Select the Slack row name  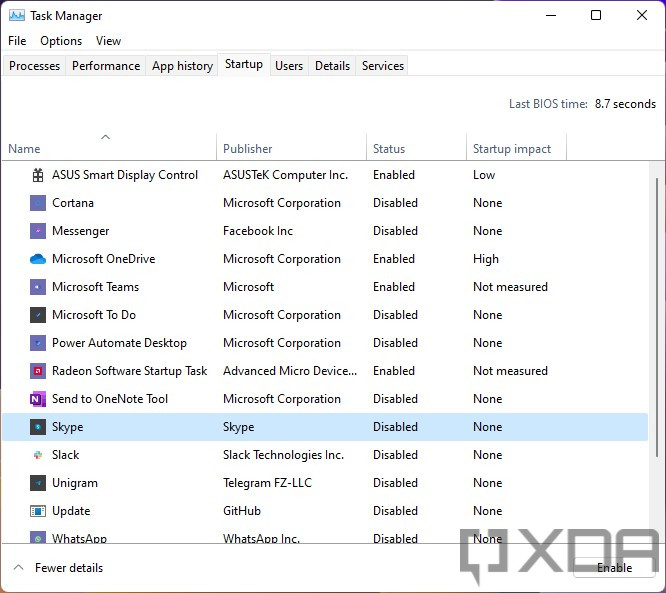click(65, 455)
